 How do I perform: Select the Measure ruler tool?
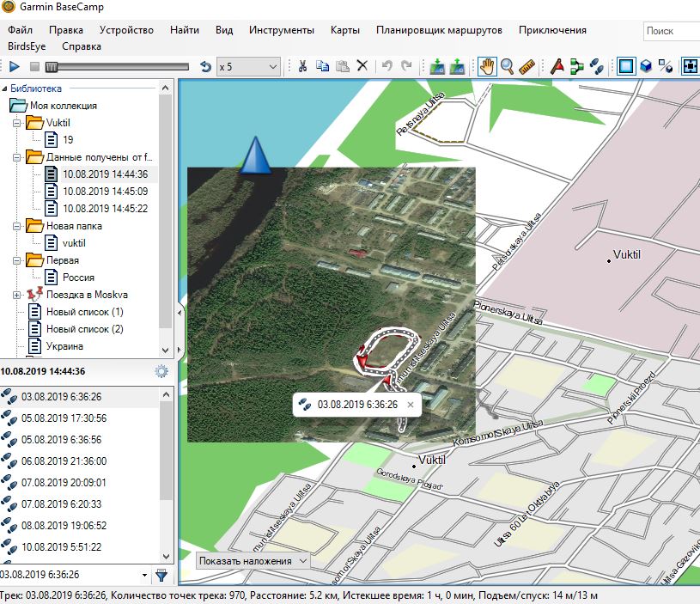[x=527, y=66]
